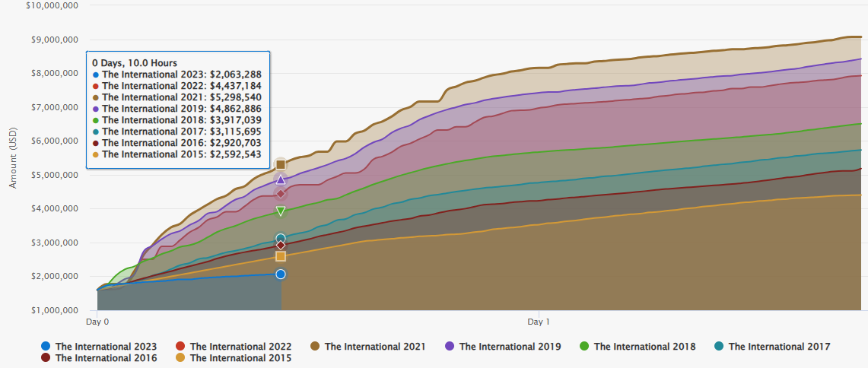This screenshot has height=368, width=868.
Task: Click the tooltip line for International 2021
Action: 176,97
